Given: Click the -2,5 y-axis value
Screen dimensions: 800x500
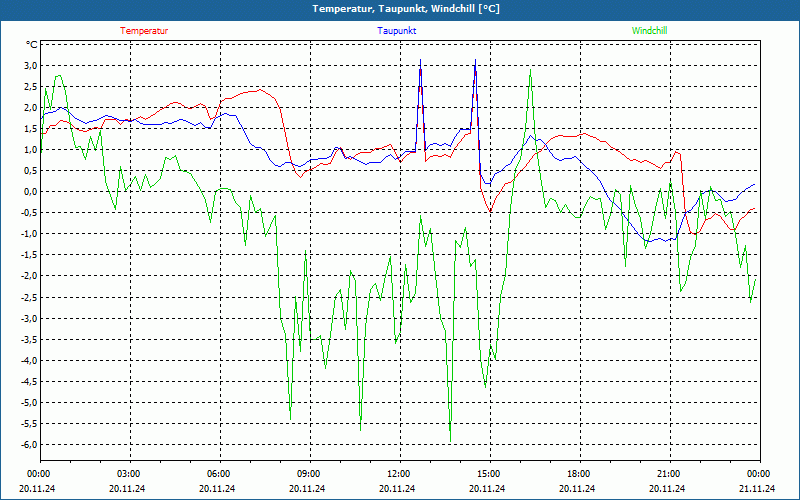Looking at the screenshot, I should pyautogui.click(x=29, y=297).
